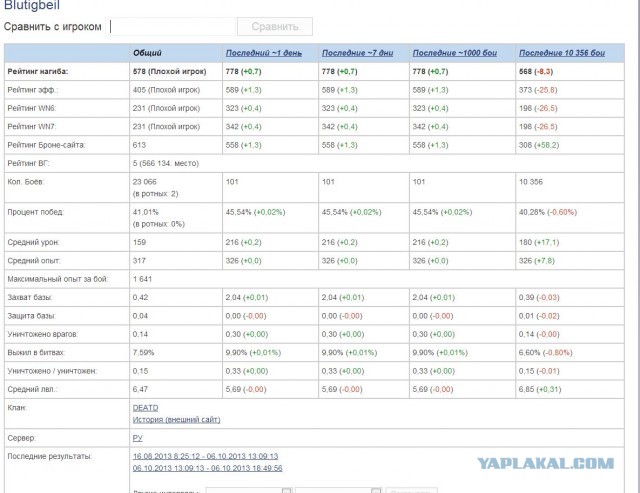Image resolution: width=640 pixels, height=493 pixels.
Task: Open the Последние ~7 дни column link
Action: coord(357,53)
